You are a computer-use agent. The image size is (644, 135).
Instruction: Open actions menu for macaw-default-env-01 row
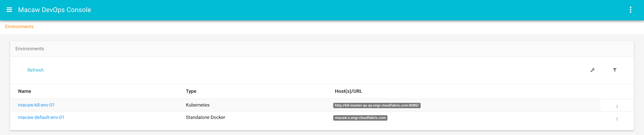617,119
